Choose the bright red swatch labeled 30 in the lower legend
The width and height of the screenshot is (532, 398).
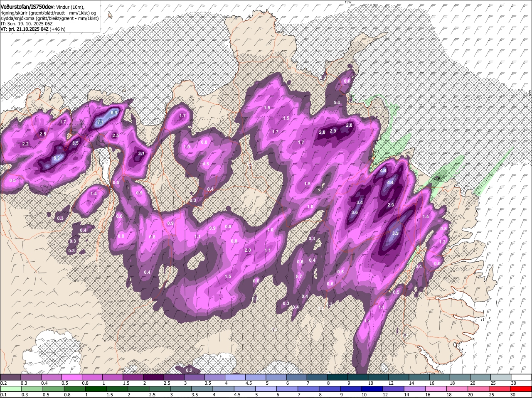click(521, 389)
